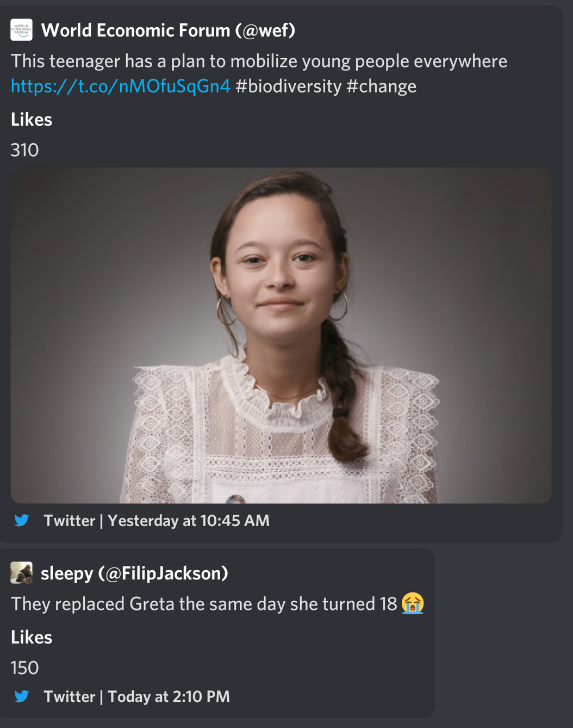Click the Likes label above 310
Viewport: 573px width, 728px height.
(32, 120)
